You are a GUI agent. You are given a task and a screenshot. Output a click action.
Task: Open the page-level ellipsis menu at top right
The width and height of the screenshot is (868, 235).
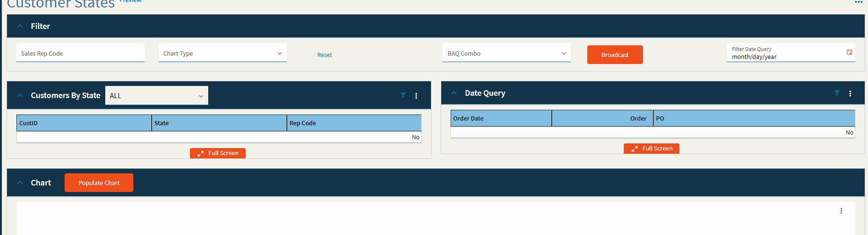858,2
